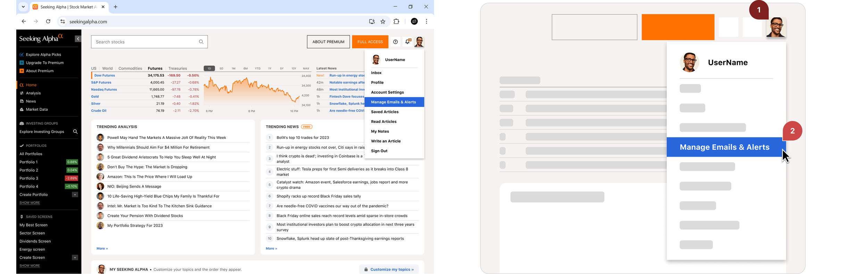Viewport: 868px width, 274px height.
Task: Click Customize my topics link
Action: point(389,269)
